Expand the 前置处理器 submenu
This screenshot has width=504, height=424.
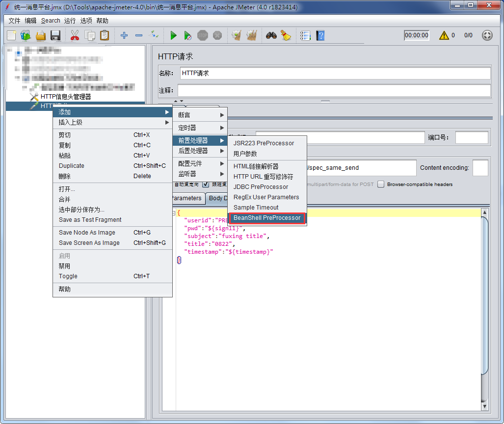(x=200, y=140)
